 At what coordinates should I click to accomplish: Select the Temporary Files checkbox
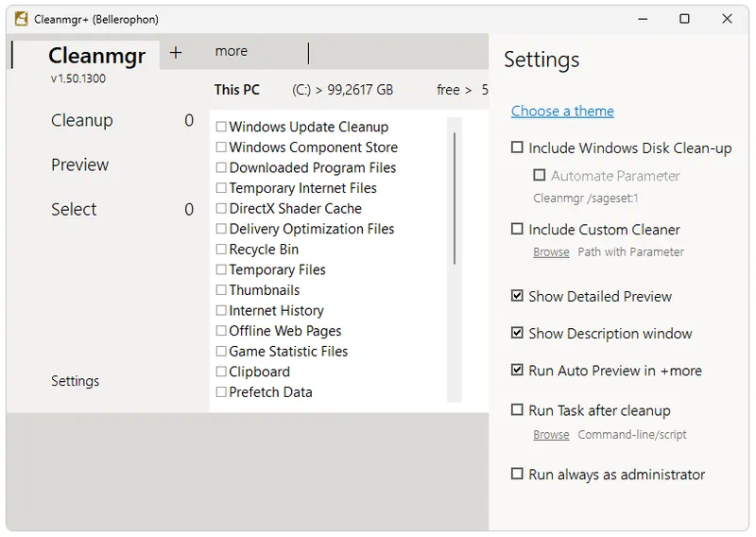coord(221,269)
